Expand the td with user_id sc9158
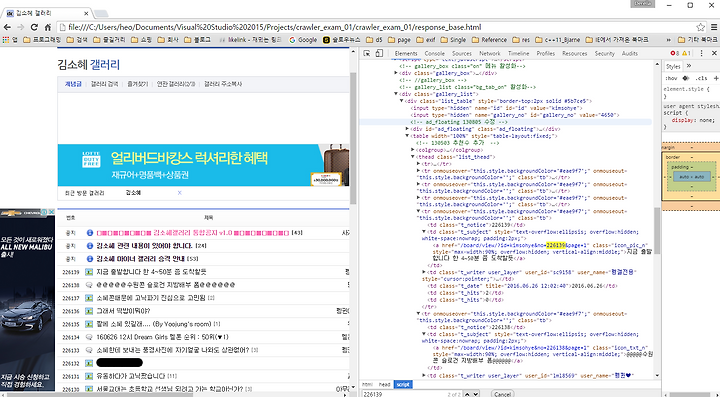Image resolution: width=720 pixels, height=397 pixels. pos(423,272)
